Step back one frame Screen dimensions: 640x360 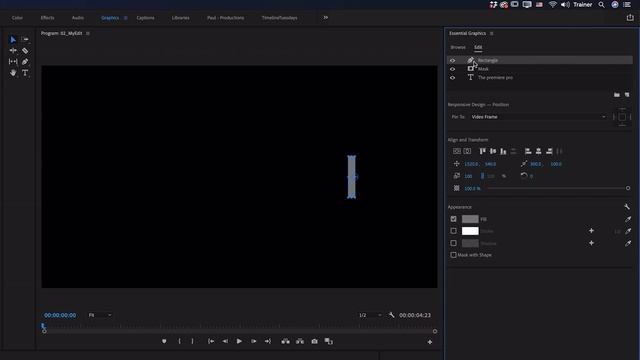[x=225, y=341]
